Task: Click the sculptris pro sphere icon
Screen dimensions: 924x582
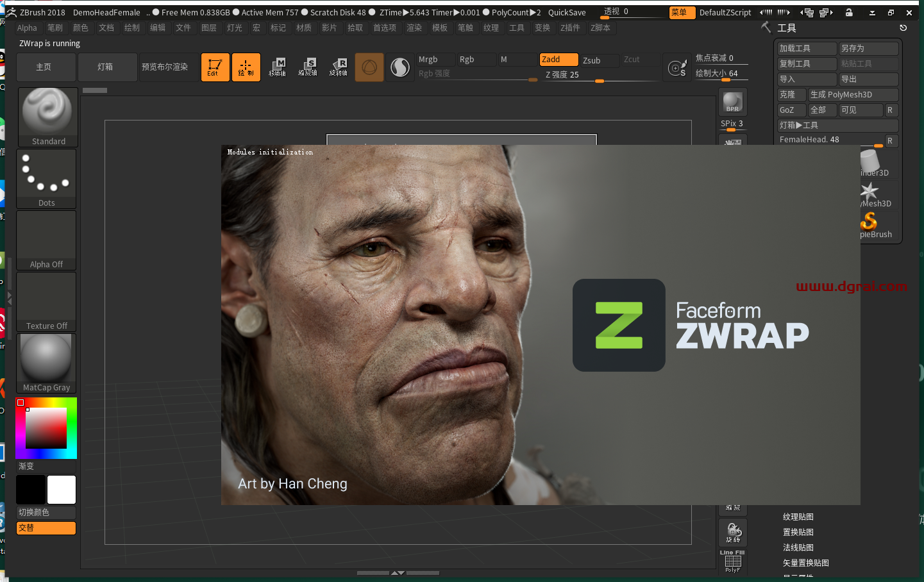Action: coord(400,67)
